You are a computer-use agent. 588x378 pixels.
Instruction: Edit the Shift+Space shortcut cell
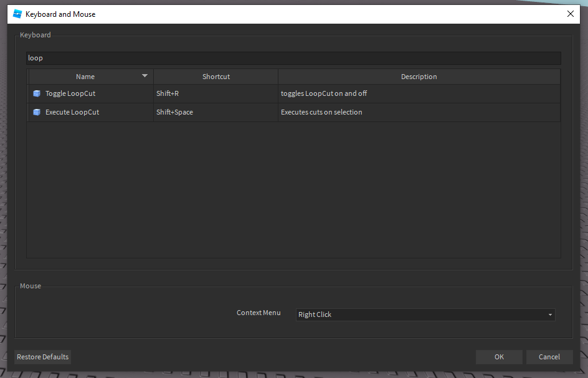click(216, 112)
